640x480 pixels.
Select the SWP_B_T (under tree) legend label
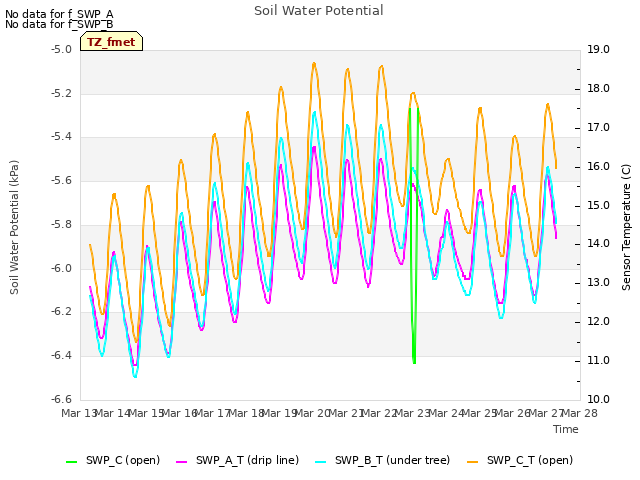(x=392, y=460)
